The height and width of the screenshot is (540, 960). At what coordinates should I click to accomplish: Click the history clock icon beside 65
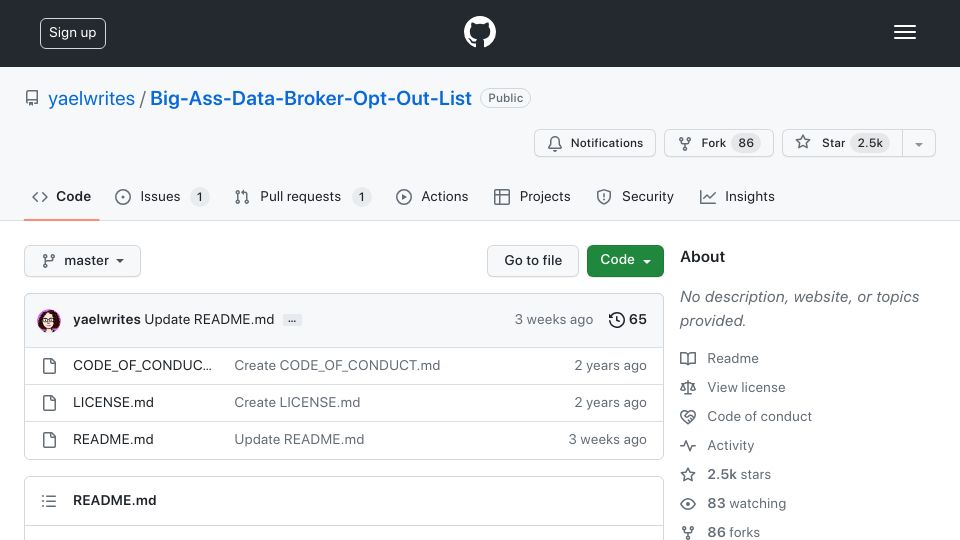click(x=617, y=320)
